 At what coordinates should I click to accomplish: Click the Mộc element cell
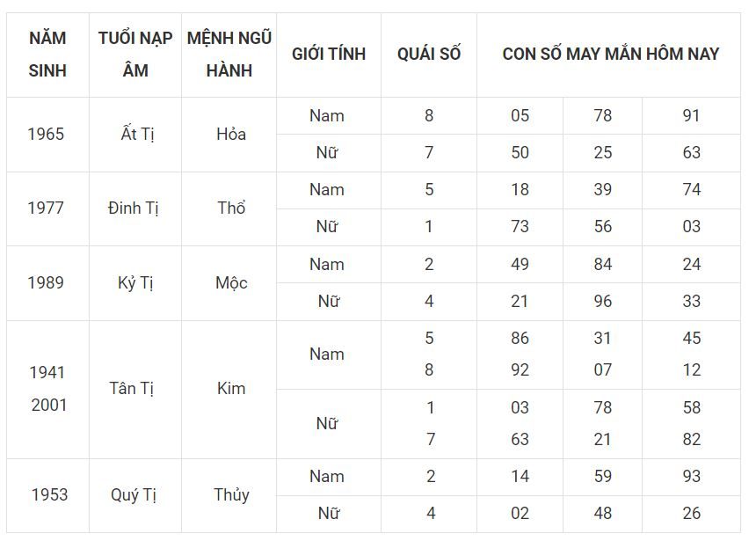[x=230, y=283]
